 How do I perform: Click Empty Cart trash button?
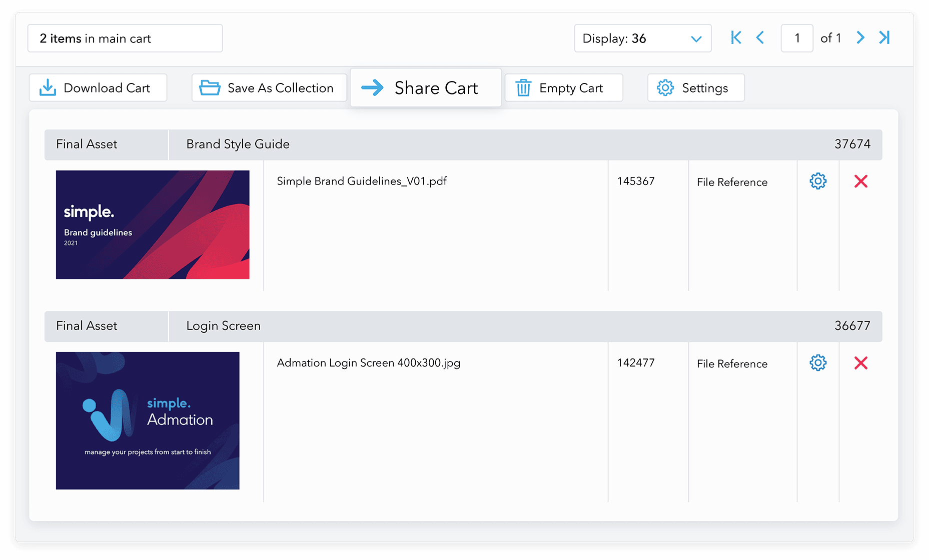click(x=563, y=88)
